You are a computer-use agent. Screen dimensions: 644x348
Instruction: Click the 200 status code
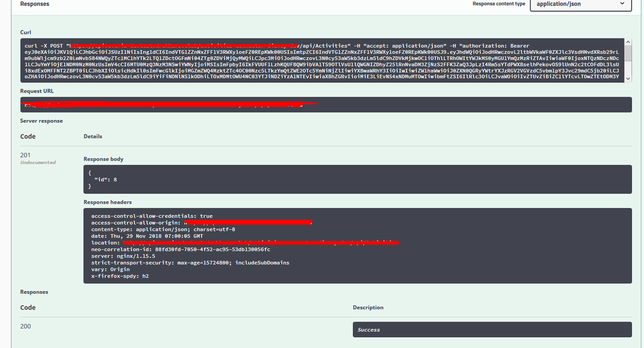point(25,326)
